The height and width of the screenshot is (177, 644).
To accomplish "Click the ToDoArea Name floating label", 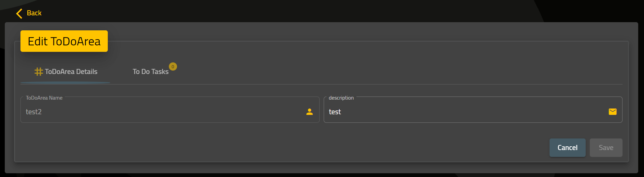I will point(44,98).
